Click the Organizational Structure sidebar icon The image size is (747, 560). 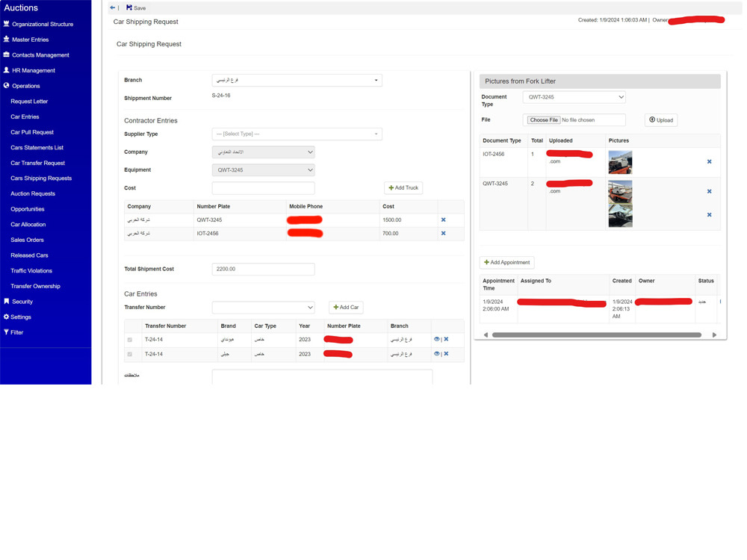[x=6, y=24]
